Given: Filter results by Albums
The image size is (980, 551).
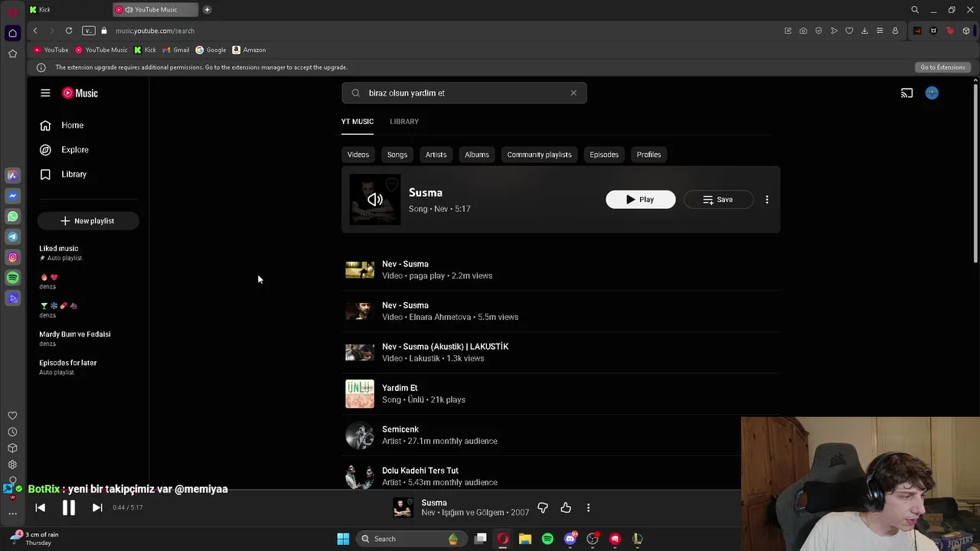Looking at the screenshot, I should (477, 155).
